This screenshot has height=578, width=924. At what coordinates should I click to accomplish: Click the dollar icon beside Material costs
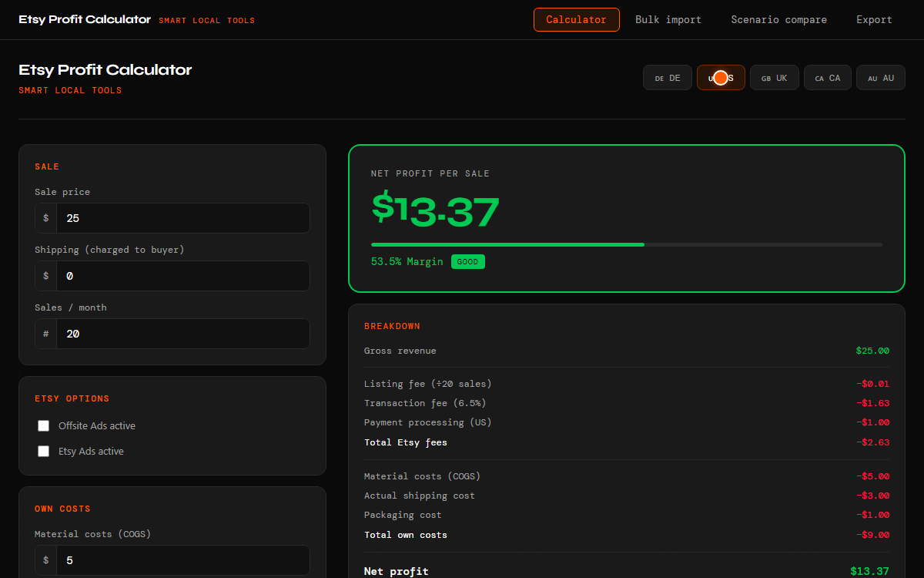(46, 560)
